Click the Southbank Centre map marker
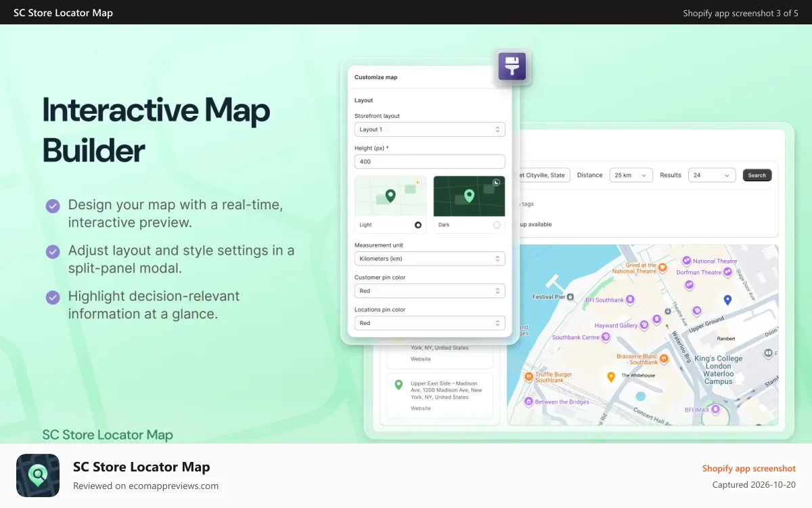This screenshot has height=508, width=812. point(606,337)
